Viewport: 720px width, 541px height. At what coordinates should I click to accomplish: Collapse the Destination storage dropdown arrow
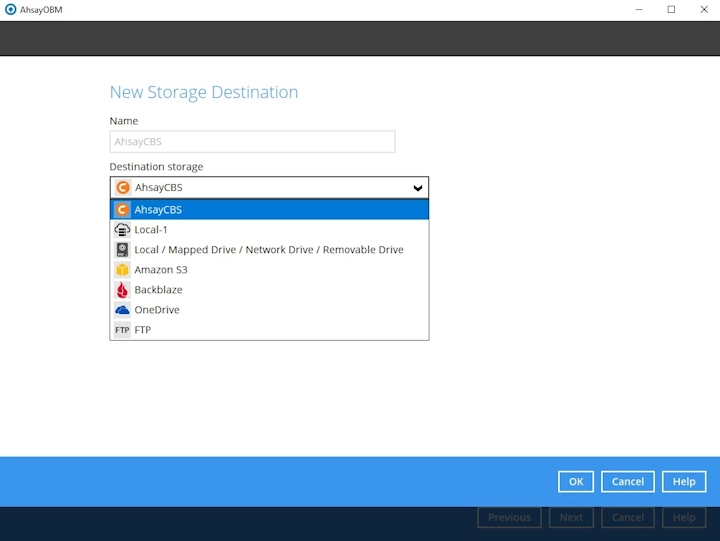[417, 188]
